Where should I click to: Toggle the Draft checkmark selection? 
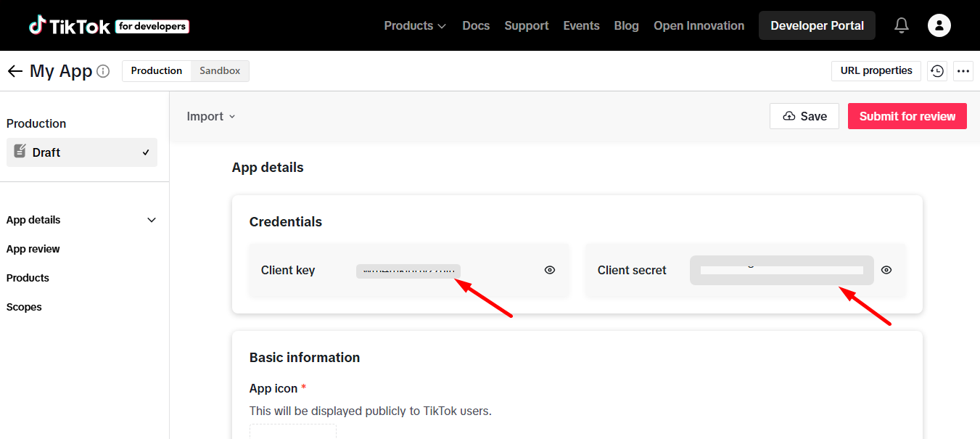[145, 152]
